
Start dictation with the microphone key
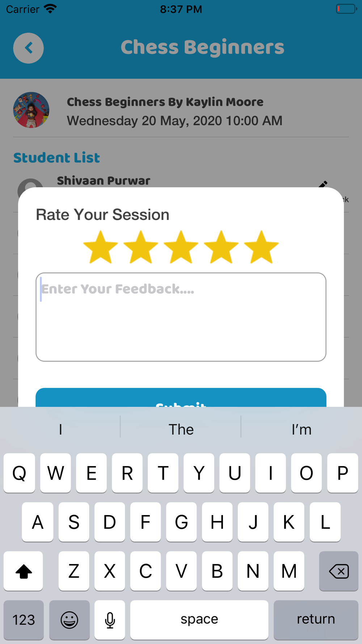pos(110,619)
